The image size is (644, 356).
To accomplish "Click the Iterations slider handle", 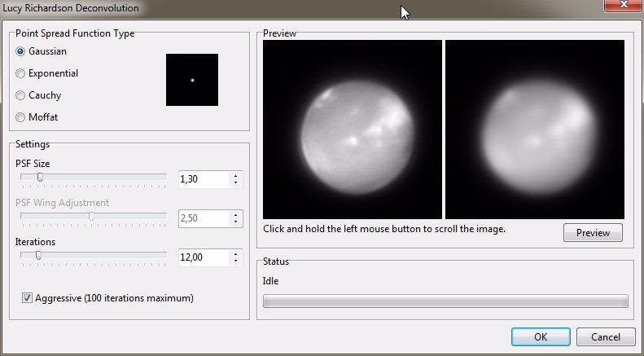I will tap(38, 256).
